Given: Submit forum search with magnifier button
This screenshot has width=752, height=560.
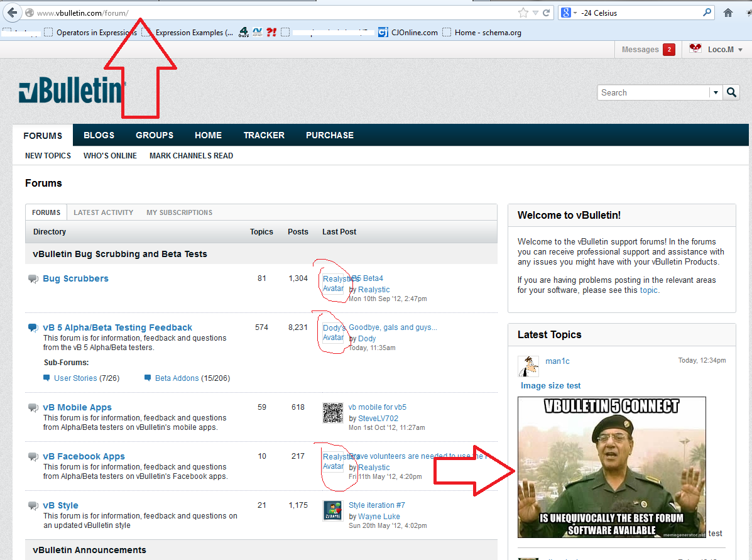Looking at the screenshot, I should (x=731, y=92).
